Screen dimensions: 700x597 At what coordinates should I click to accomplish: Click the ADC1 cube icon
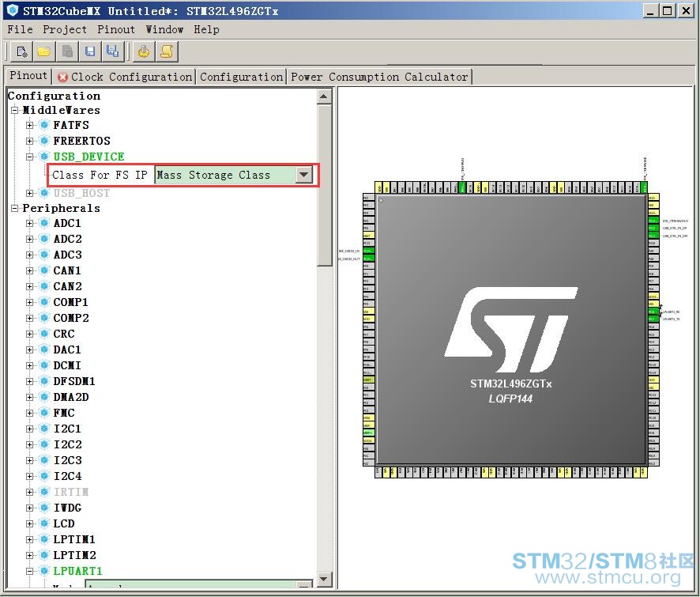tap(44, 223)
